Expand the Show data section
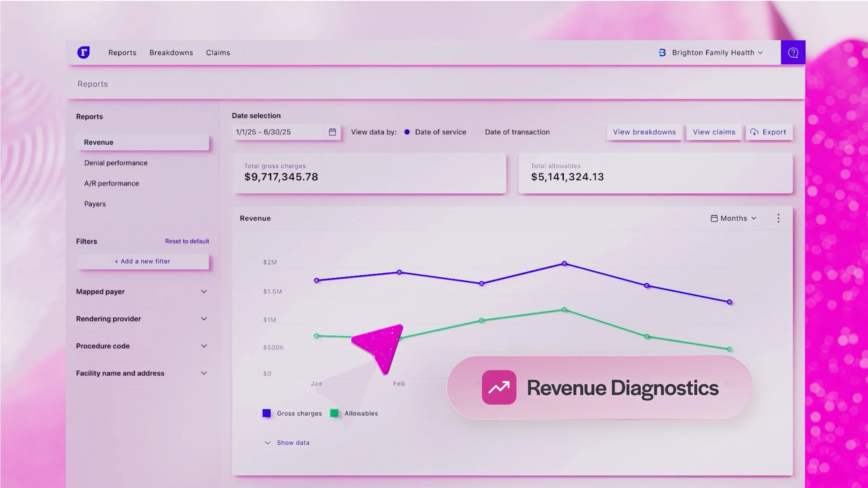Image resolution: width=868 pixels, height=488 pixels. tap(287, 443)
